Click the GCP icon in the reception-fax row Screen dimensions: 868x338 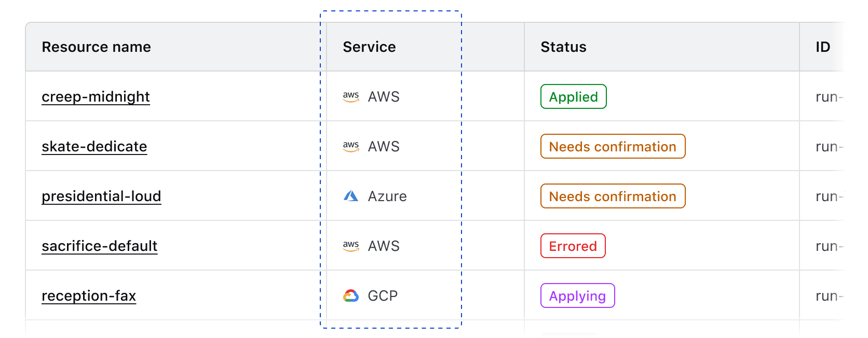pyautogui.click(x=351, y=295)
